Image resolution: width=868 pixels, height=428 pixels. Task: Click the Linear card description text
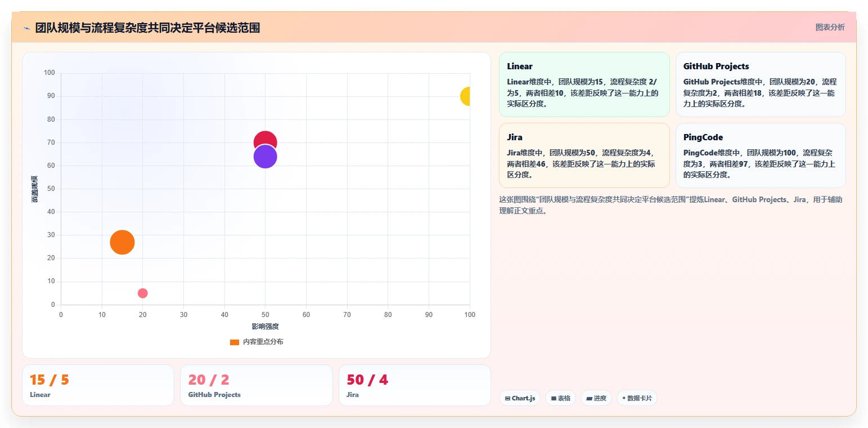(x=583, y=93)
